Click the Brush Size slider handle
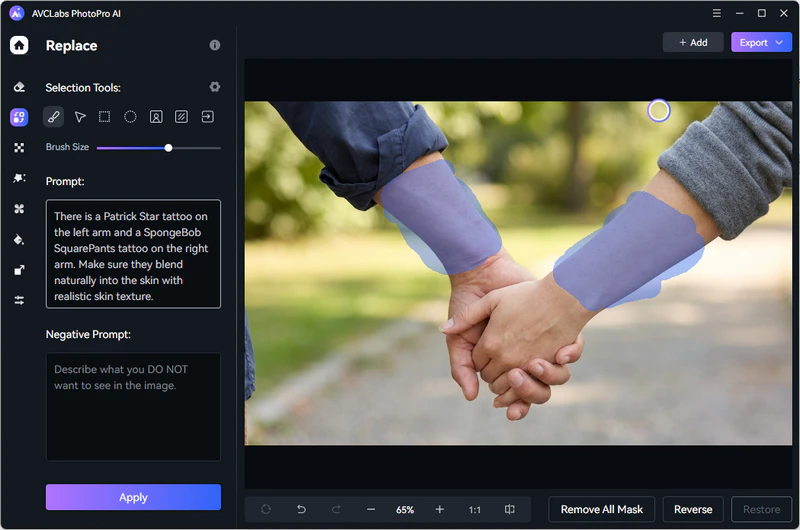The width and height of the screenshot is (800, 530). (168, 147)
